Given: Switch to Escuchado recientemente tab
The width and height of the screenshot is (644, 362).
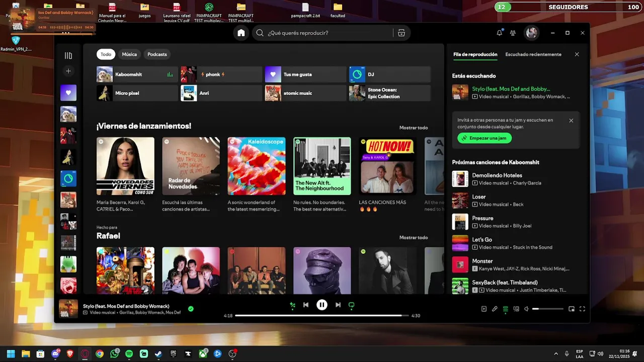Looking at the screenshot, I should click(533, 54).
